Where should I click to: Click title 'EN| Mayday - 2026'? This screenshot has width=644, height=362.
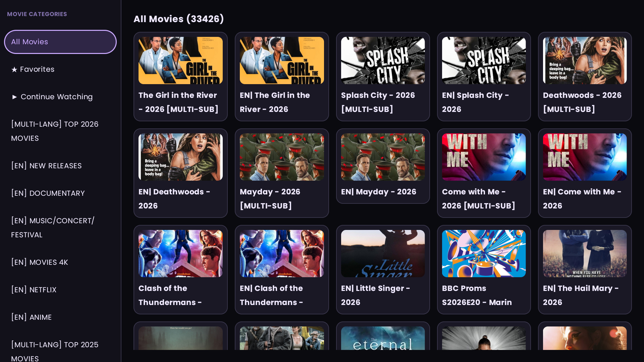coord(379,192)
